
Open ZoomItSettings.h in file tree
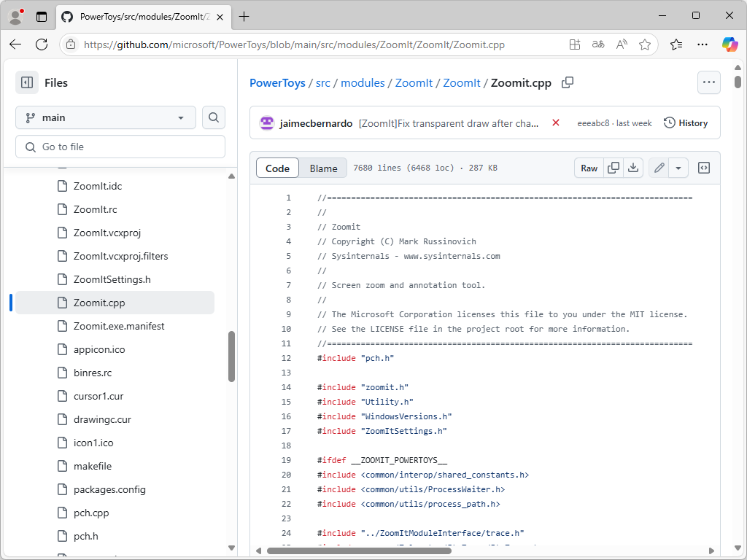112,279
